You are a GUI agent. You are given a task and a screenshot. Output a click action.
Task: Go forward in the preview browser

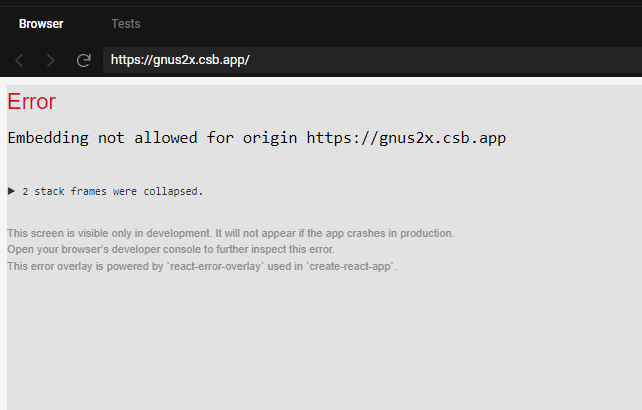click(x=51, y=60)
